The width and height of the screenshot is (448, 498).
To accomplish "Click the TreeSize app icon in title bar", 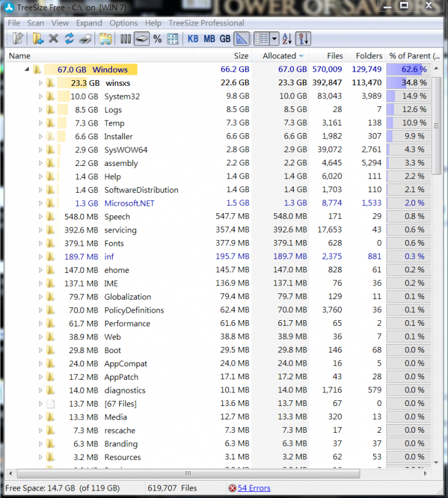I will (9, 7).
